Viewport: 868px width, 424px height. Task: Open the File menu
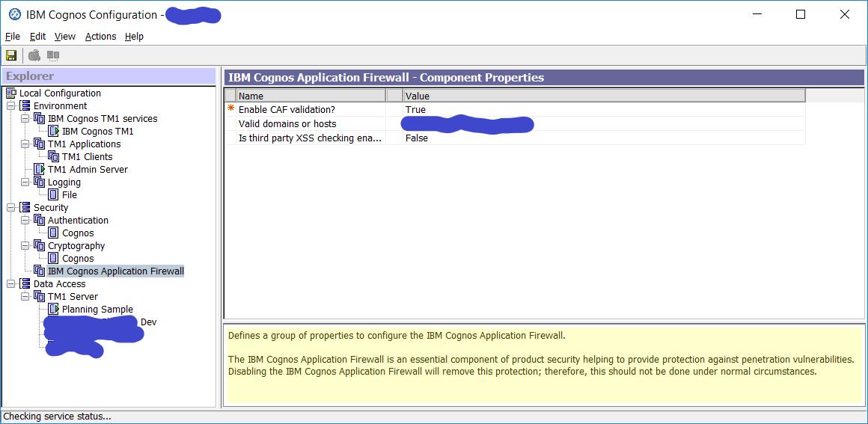[13, 37]
